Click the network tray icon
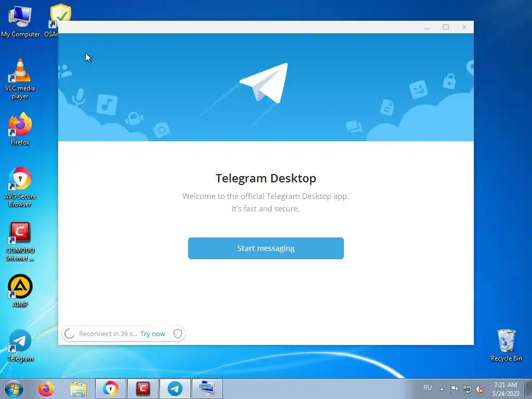The image size is (532, 399). coord(467,389)
